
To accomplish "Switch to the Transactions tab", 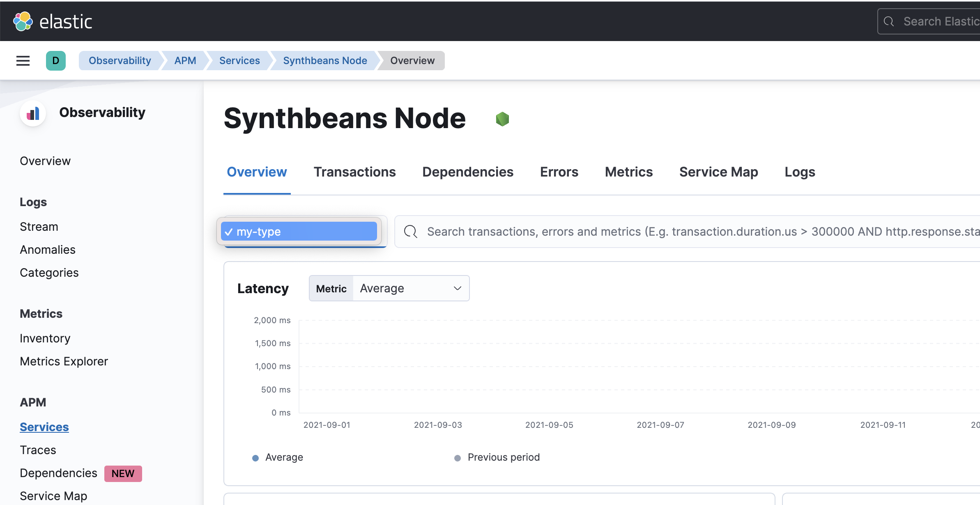I will tap(354, 172).
